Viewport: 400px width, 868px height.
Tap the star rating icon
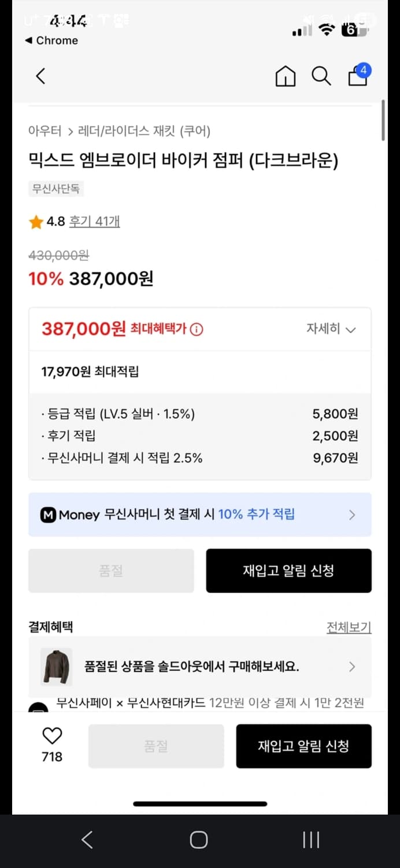pyautogui.click(x=35, y=222)
